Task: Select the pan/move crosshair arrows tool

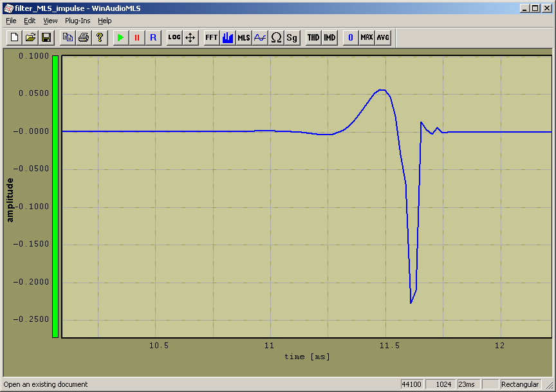Action: 190,37
